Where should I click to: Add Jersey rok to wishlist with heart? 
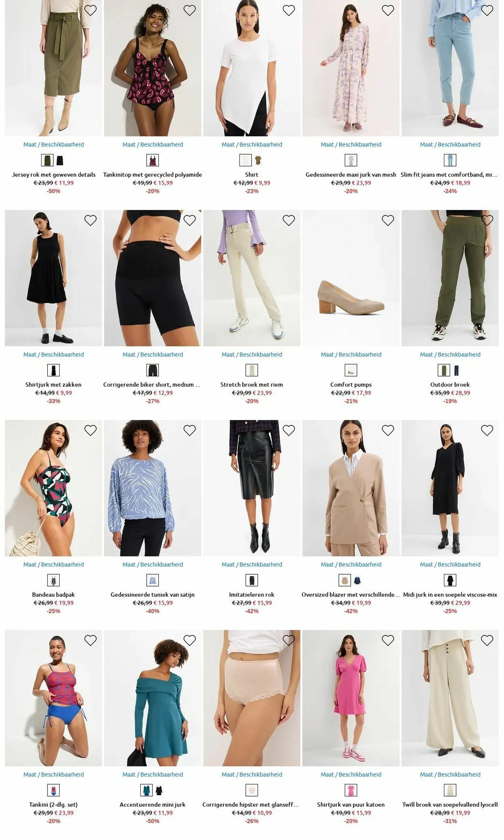(x=90, y=10)
